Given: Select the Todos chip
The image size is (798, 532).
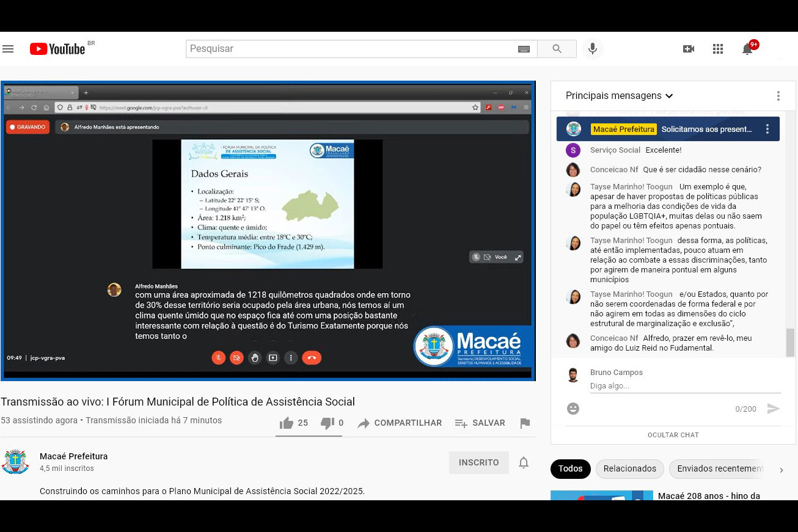Looking at the screenshot, I should coord(570,469).
